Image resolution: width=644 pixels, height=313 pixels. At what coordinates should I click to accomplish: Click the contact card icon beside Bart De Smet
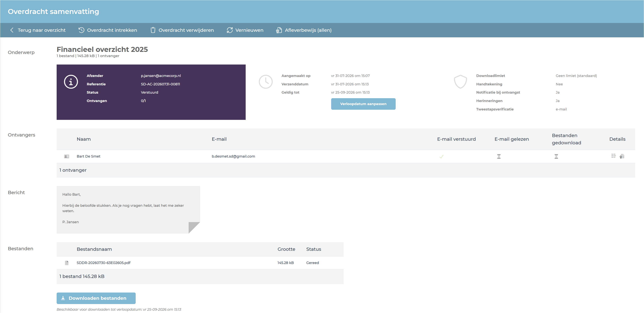(67, 156)
